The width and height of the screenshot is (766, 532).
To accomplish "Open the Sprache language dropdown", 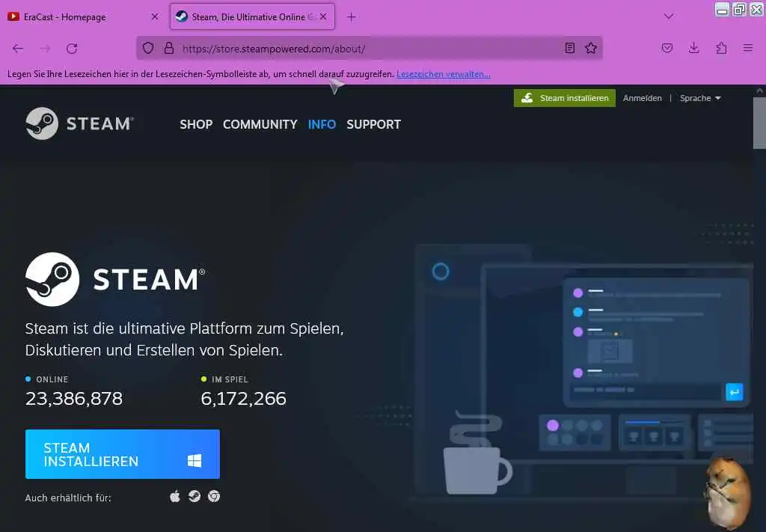I will click(700, 98).
